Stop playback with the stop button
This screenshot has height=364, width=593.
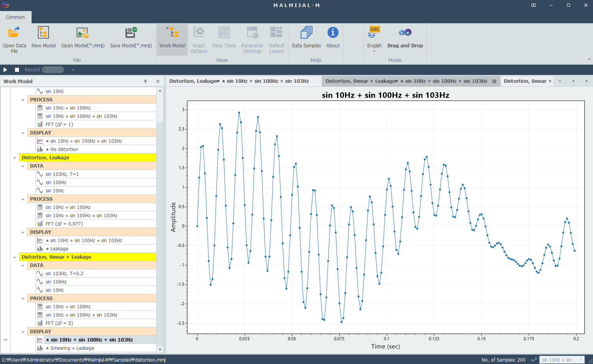17,70
